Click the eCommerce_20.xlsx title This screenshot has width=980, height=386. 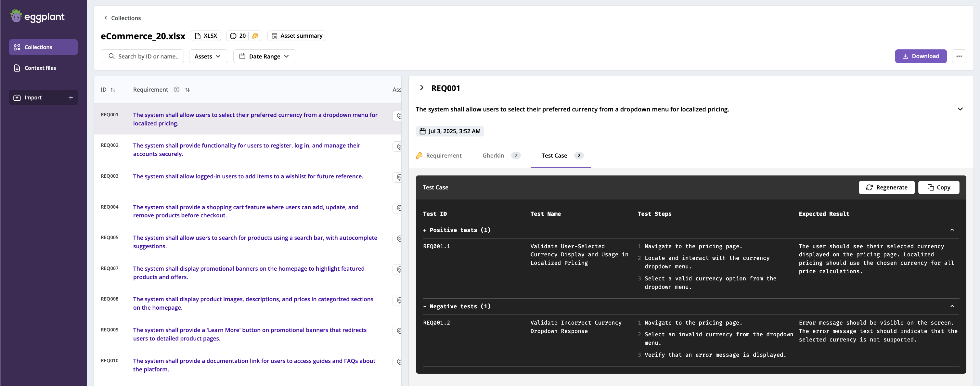pyautogui.click(x=143, y=36)
